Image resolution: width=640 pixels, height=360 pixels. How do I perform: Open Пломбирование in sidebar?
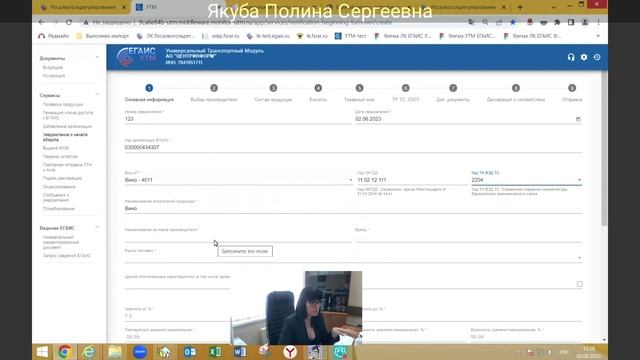(x=58, y=209)
